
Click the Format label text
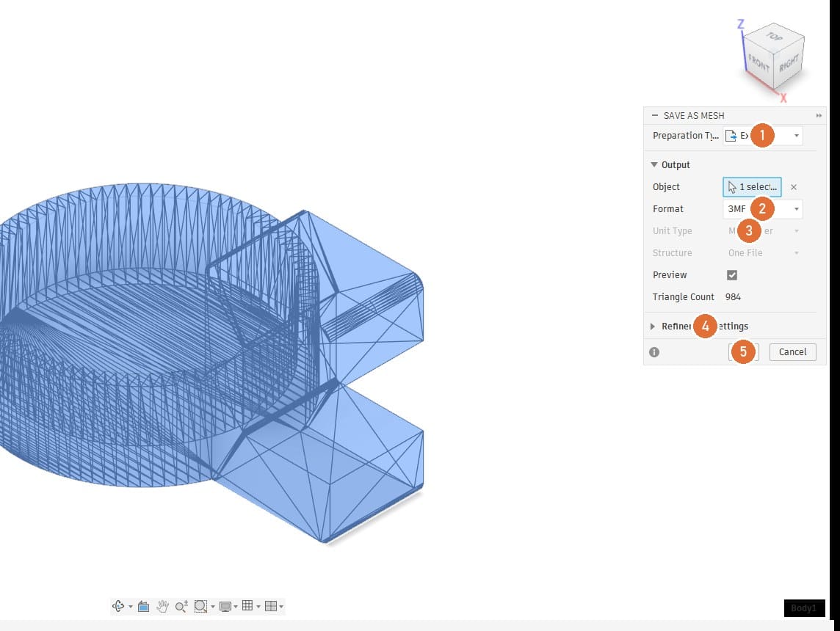click(667, 208)
